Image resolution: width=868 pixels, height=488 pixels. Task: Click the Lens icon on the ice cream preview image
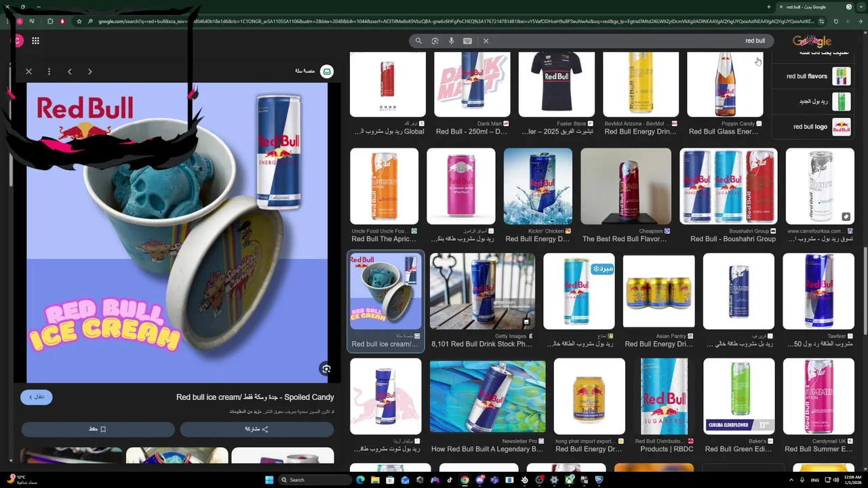coord(326,369)
